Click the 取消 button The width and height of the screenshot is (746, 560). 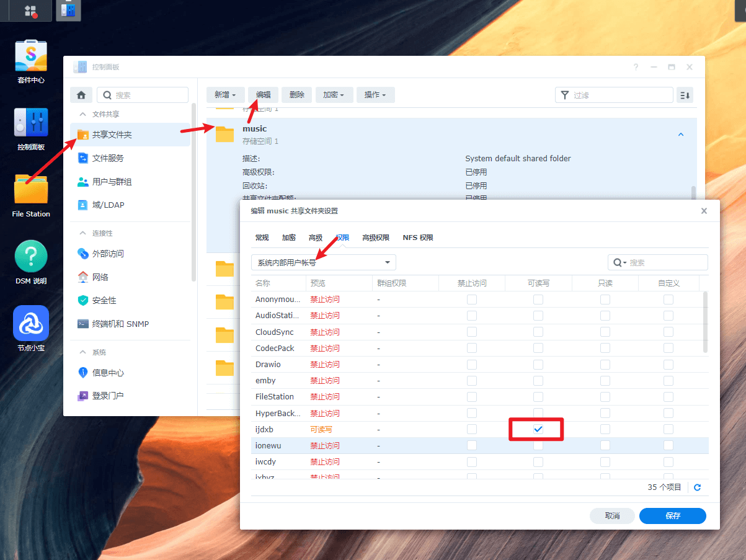(612, 516)
